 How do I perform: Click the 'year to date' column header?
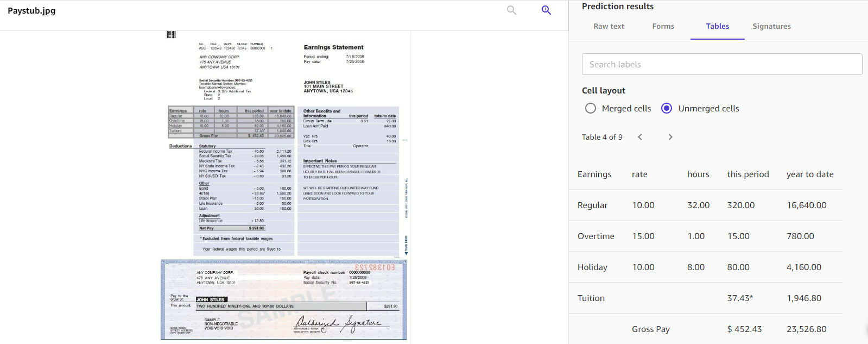[x=810, y=174]
